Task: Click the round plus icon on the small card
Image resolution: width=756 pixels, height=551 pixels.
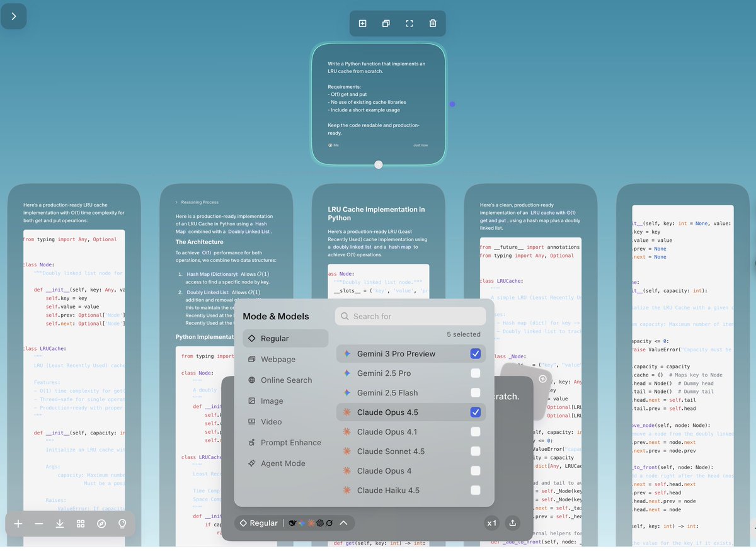Action: (x=542, y=379)
